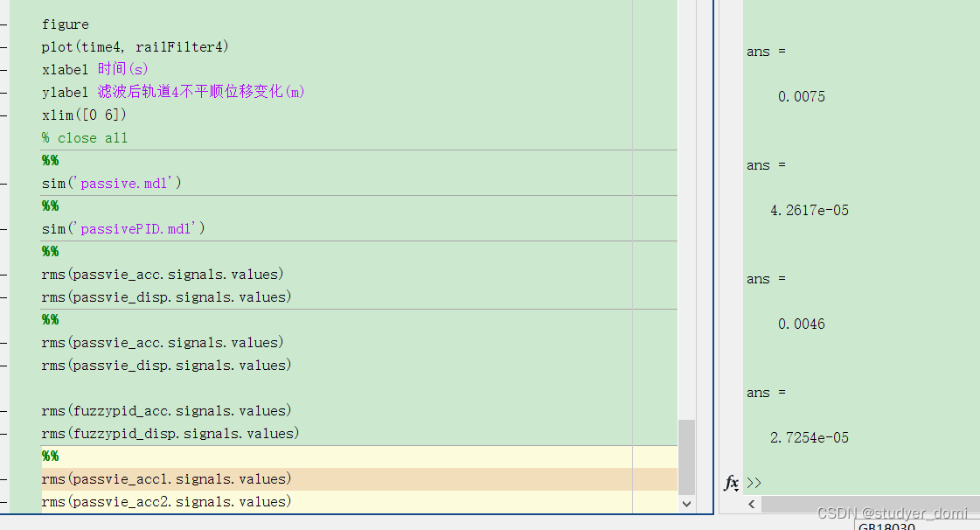Click the 0.0075 output value

tap(802, 96)
